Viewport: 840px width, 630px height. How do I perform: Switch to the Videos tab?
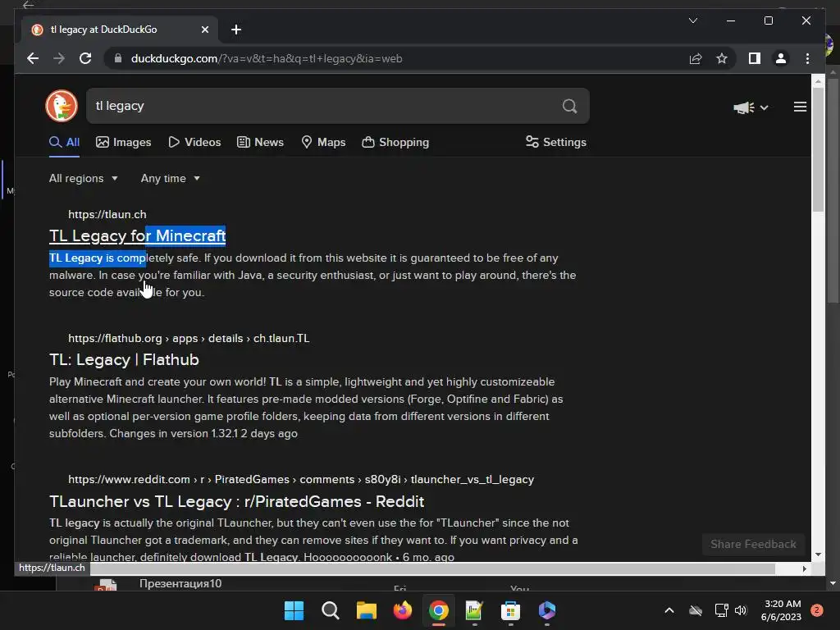tap(194, 142)
